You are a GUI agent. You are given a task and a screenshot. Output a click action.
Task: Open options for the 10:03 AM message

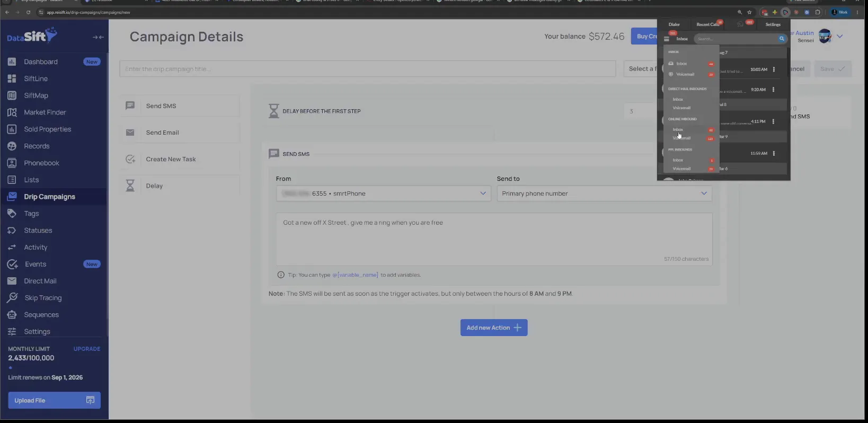click(x=774, y=69)
